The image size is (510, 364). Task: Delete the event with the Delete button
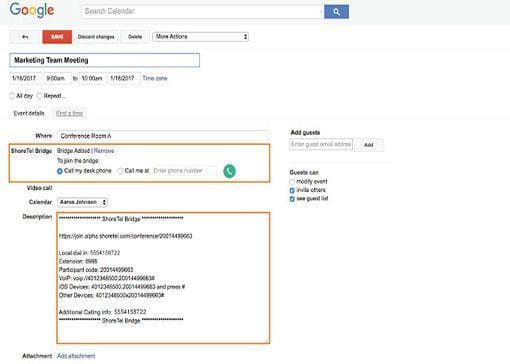tap(135, 37)
